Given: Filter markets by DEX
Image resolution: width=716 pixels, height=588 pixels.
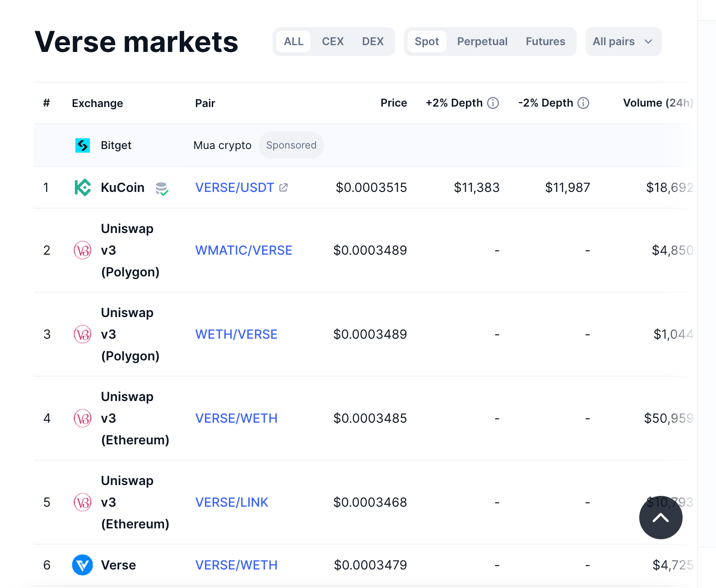Looking at the screenshot, I should click(372, 42).
